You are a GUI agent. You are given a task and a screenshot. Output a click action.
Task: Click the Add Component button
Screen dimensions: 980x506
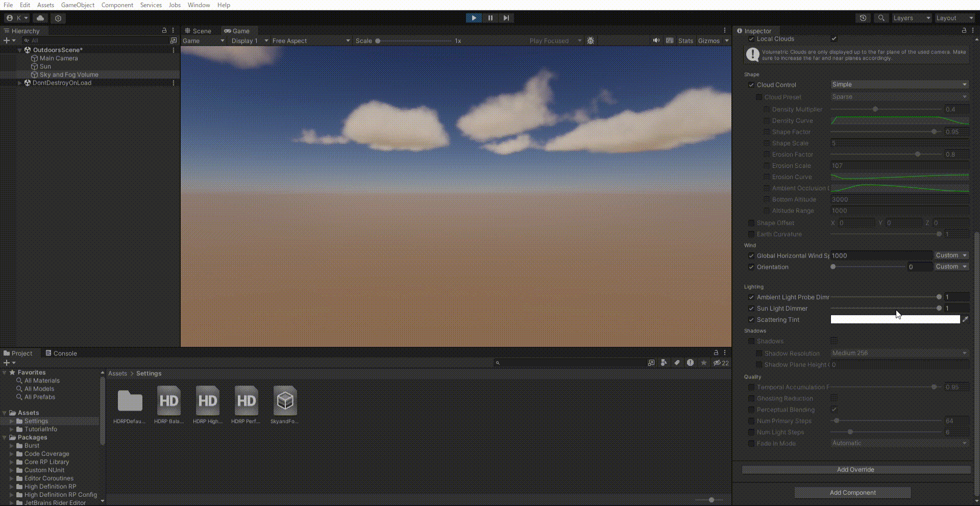tap(852, 492)
